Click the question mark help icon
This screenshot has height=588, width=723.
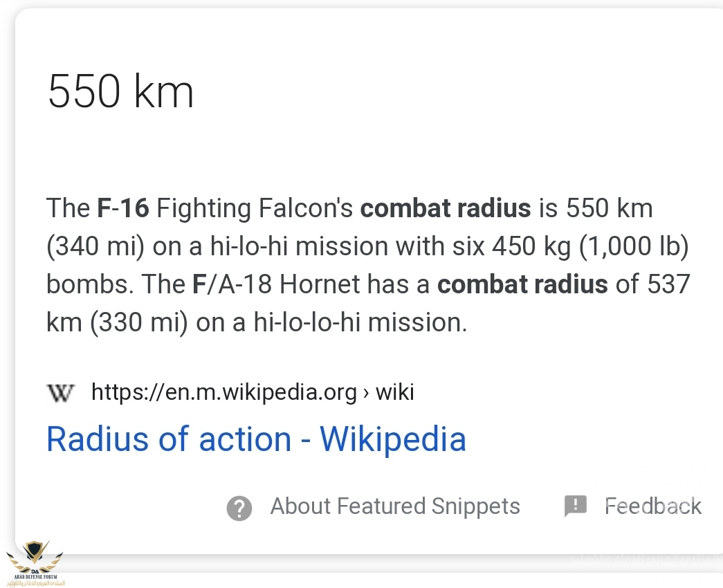[239, 508]
